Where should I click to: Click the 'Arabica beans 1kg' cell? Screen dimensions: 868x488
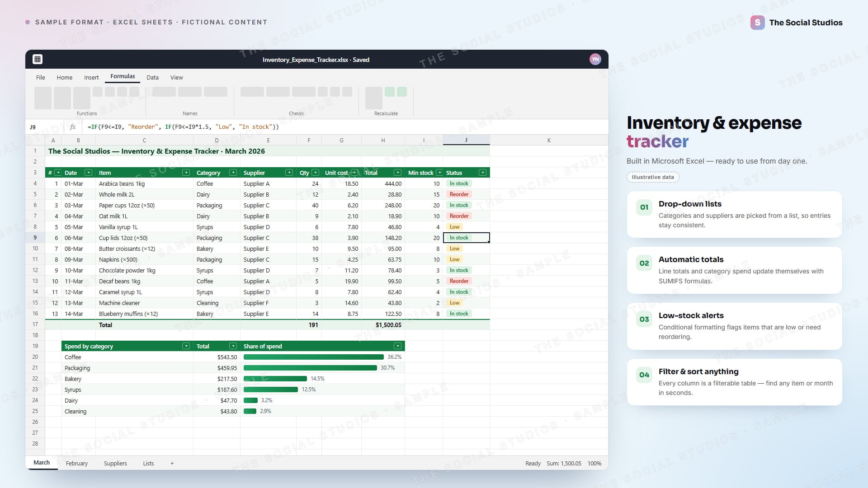pyautogui.click(x=144, y=183)
